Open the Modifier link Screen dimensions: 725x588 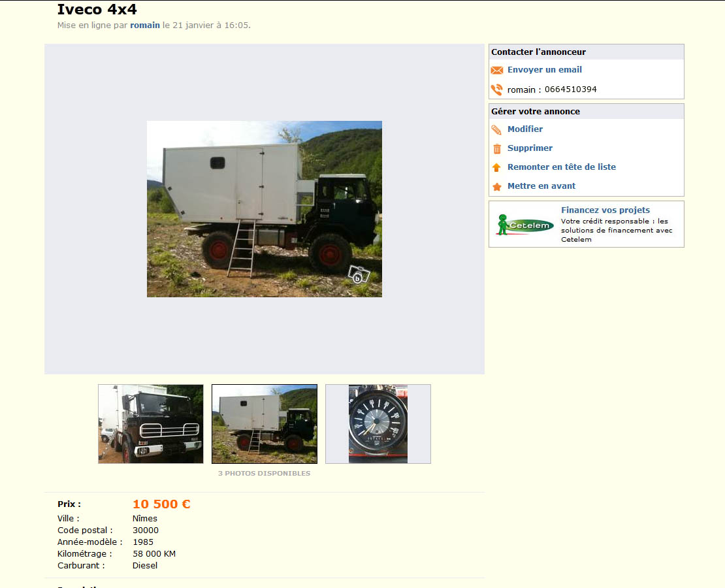pos(525,129)
